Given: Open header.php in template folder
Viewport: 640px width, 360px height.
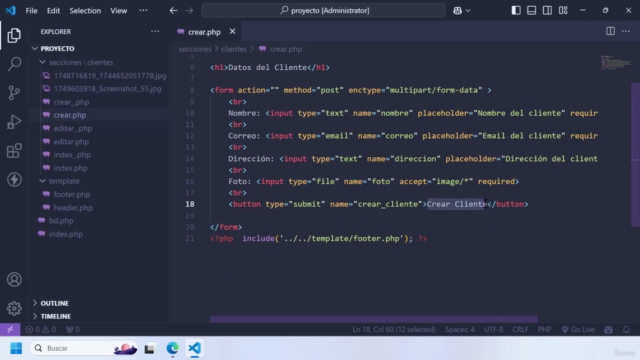Looking at the screenshot, I should pos(73,207).
